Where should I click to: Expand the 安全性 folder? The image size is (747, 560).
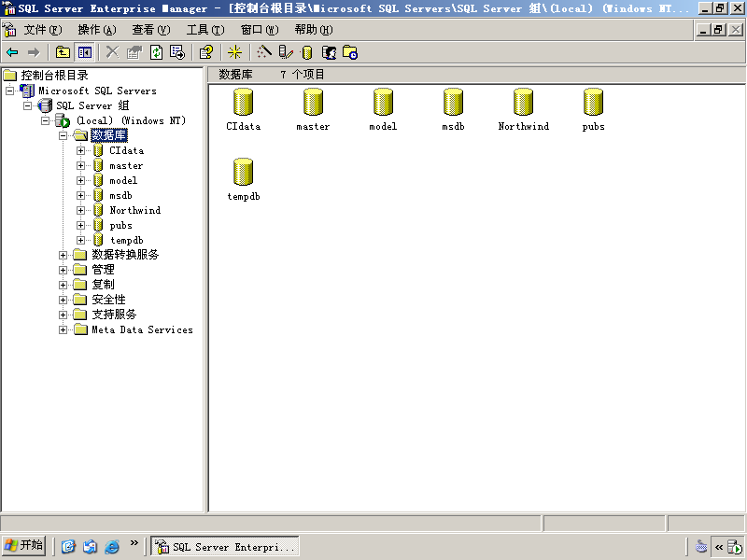tap(63, 300)
